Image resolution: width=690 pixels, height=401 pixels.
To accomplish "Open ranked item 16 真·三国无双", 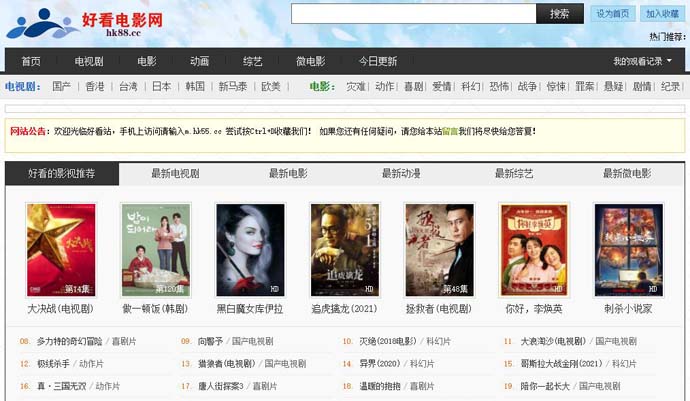I will pyautogui.click(x=61, y=386).
